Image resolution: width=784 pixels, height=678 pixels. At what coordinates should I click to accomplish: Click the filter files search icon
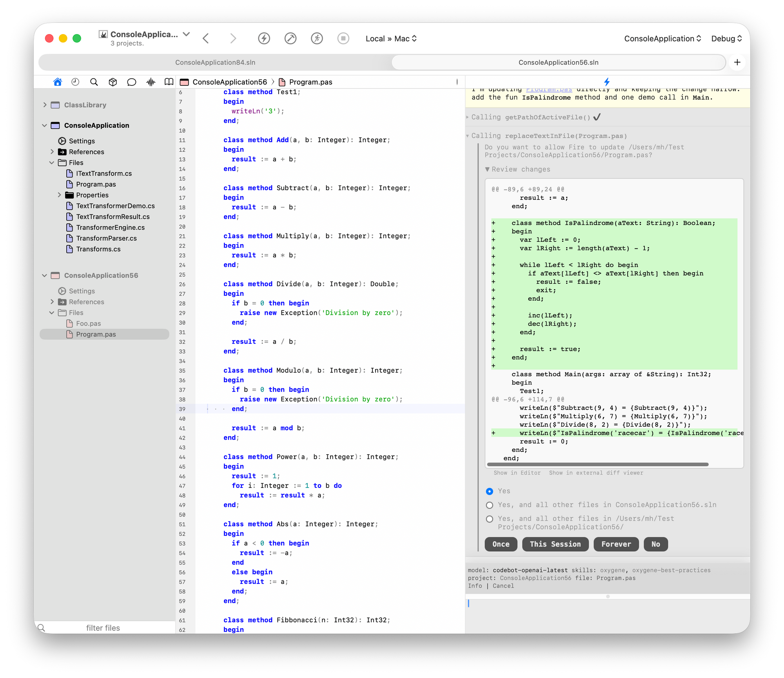click(x=42, y=628)
